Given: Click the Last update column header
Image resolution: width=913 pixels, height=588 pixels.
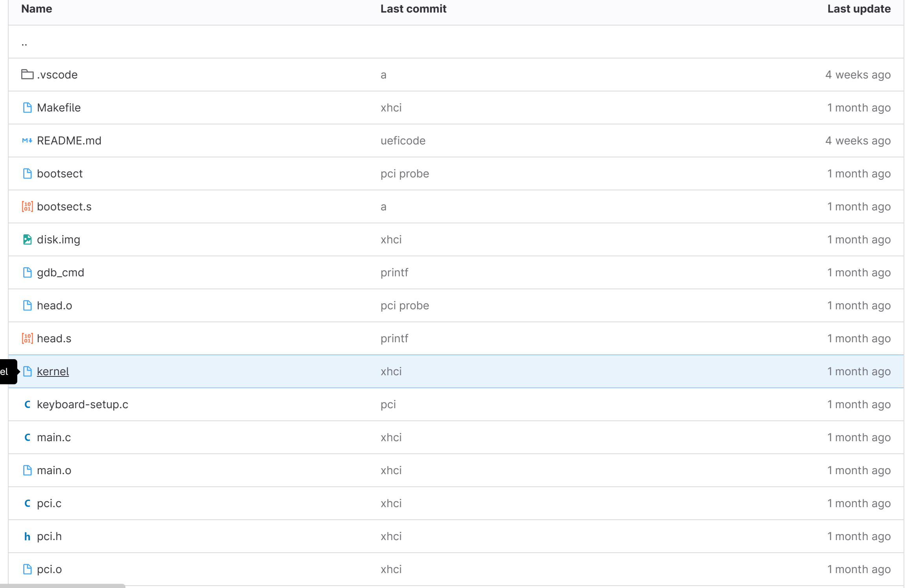Looking at the screenshot, I should (859, 9).
